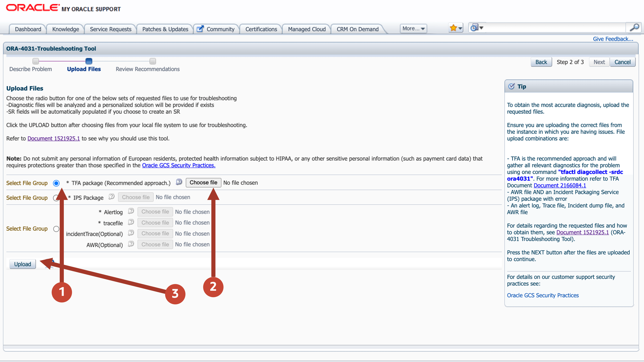Choose file for IPS Package
This screenshot has height=362, width=644.
coord(136,197)
